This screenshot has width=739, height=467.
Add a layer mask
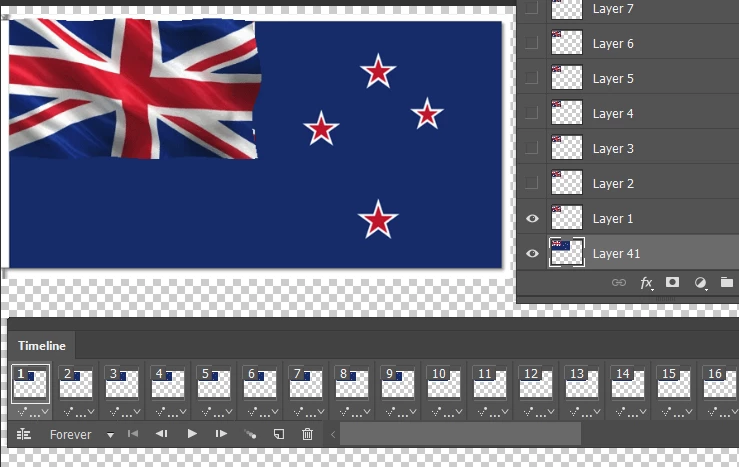[672, 282]
